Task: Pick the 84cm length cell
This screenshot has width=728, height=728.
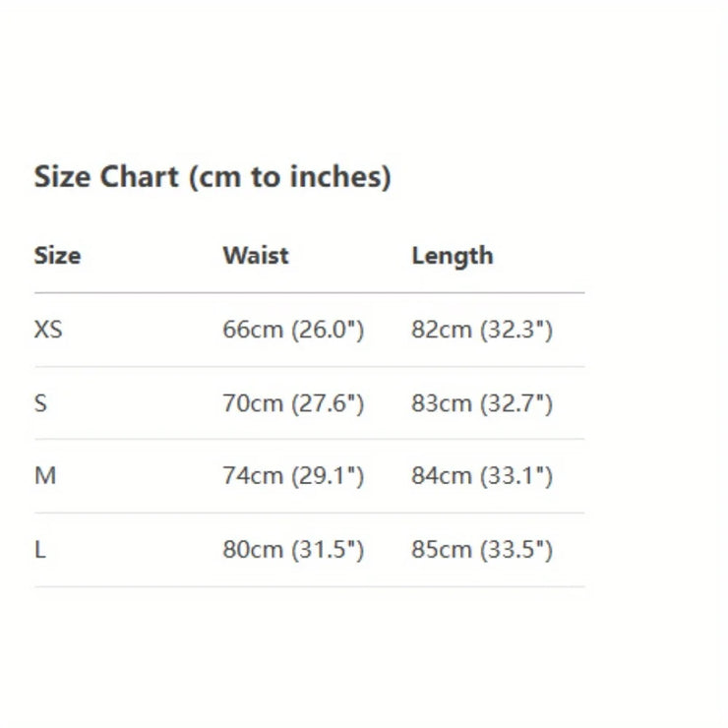Action: tap(482, 476)
